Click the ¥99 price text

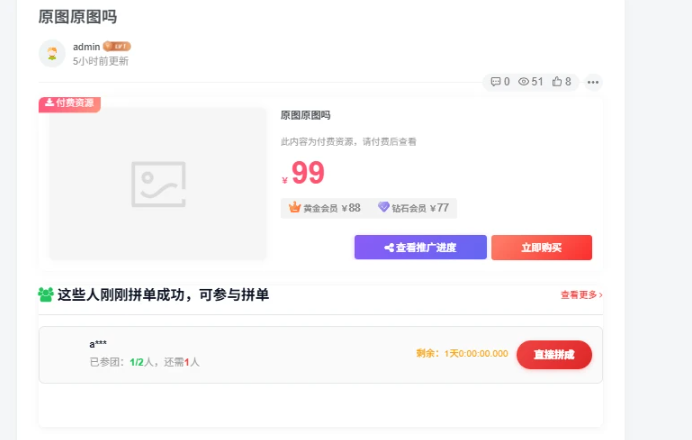pyautogui.click(x=303, y=174)
